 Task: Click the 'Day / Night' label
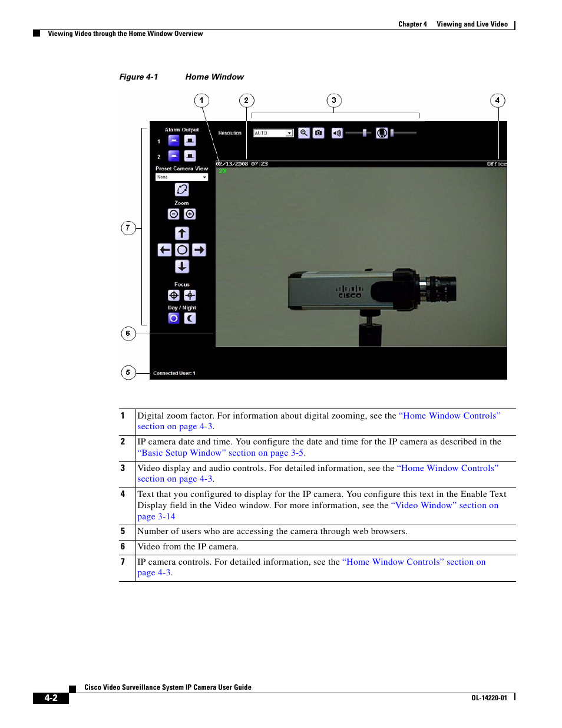pos(182,308)
